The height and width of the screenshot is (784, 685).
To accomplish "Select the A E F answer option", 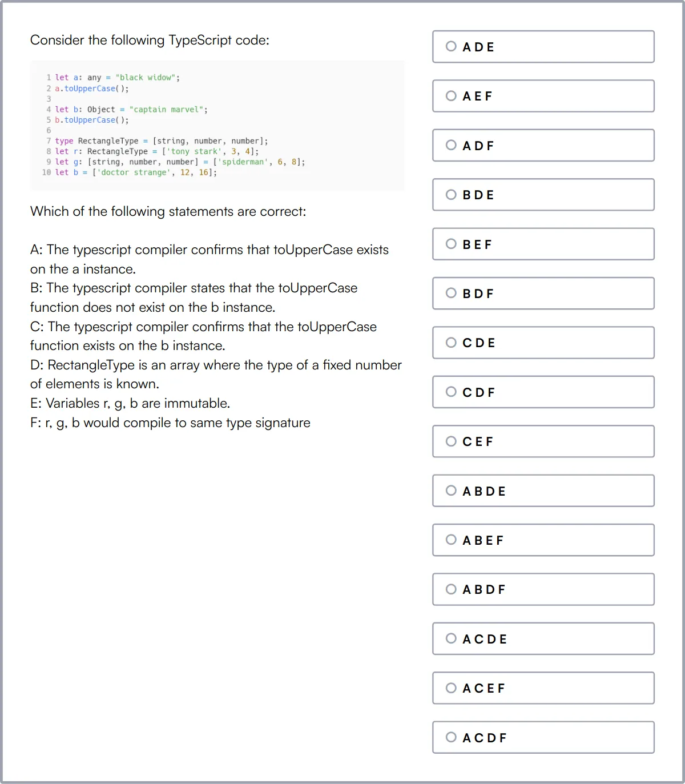I will 543,96.
